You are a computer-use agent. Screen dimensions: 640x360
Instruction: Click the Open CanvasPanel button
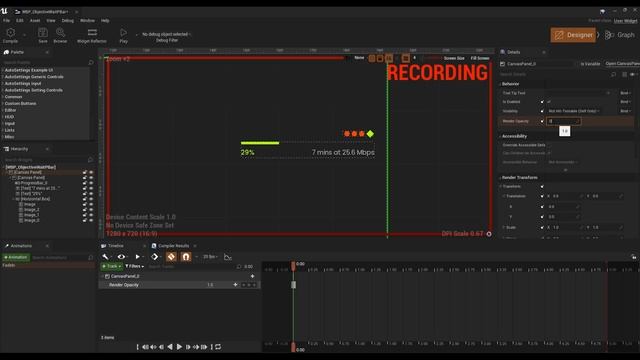[622, 64]
